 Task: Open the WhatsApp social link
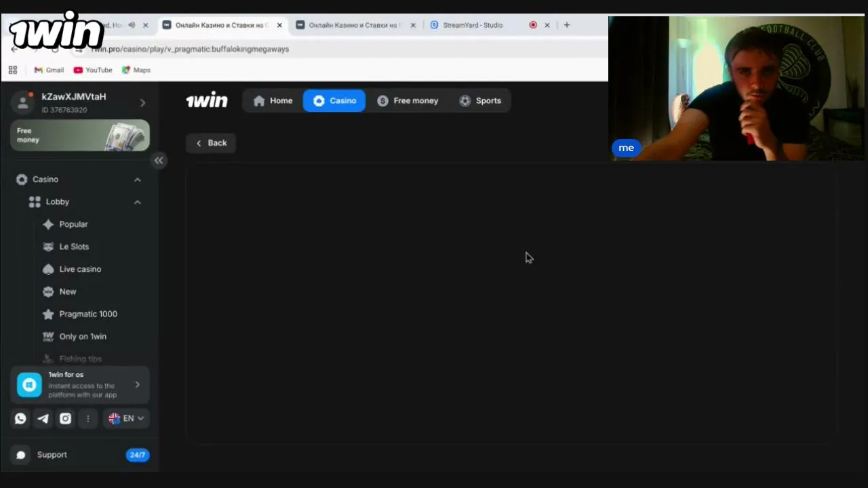20,419
